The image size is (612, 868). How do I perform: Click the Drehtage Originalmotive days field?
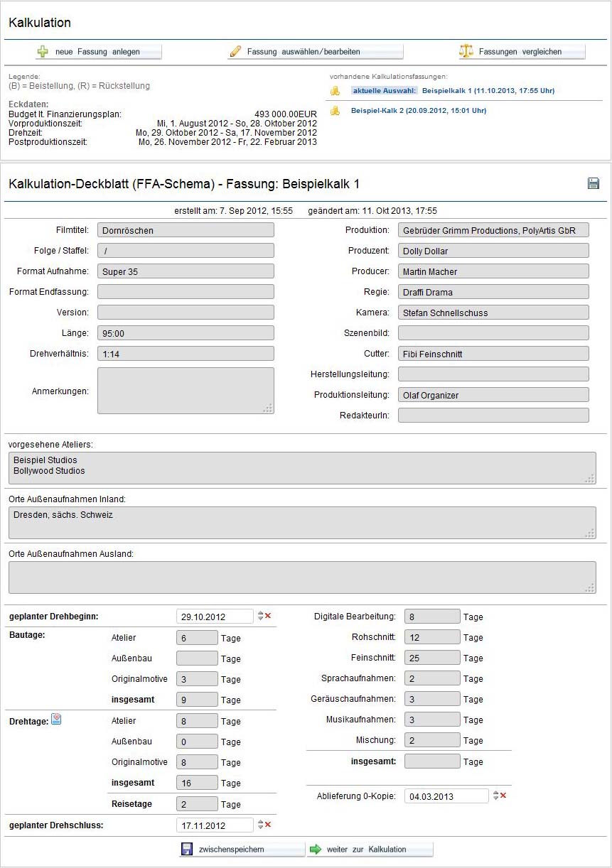[x=197, y=762]
